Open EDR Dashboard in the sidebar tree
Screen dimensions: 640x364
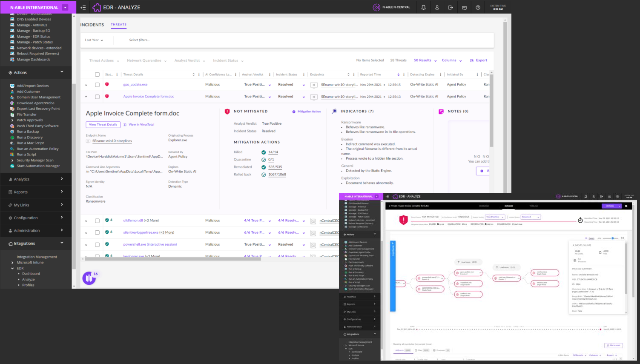[x=31, y=274]
